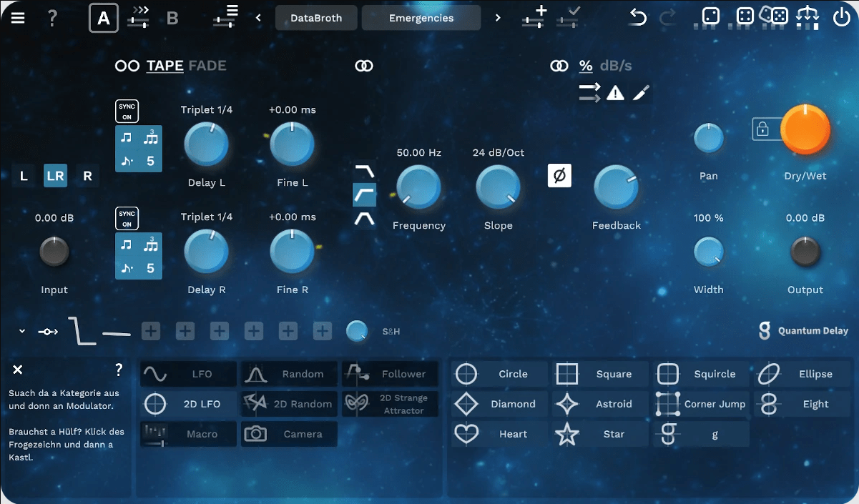Collapse the modulation section chevron
The image size is (859, 504).
tap(21, 331)
